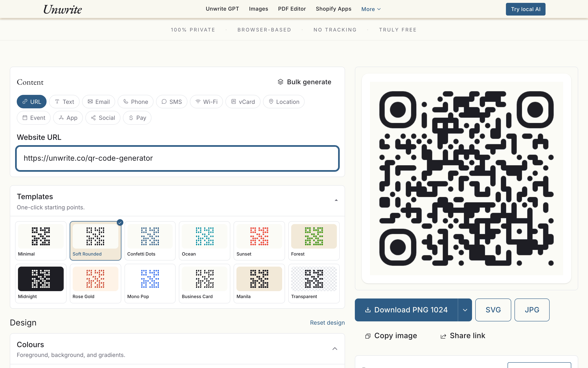Download the QR code as SVG

(493, 310)
